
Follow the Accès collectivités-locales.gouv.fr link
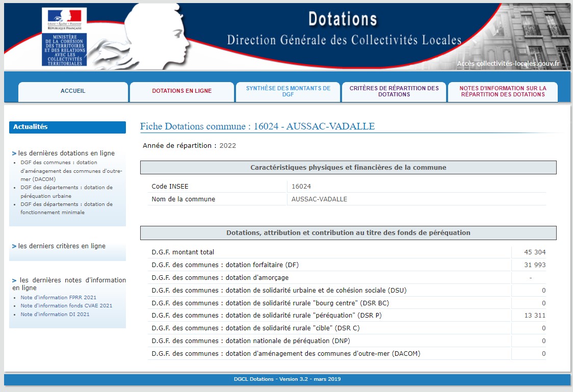(508, 64)
